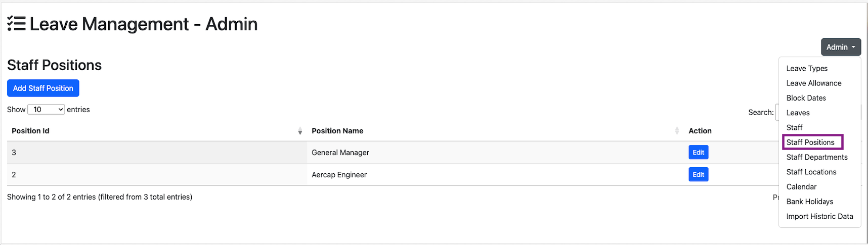The image size is (868, 245).
Task: Click the checklist logo icon beside title
Action: coord(16,24)
